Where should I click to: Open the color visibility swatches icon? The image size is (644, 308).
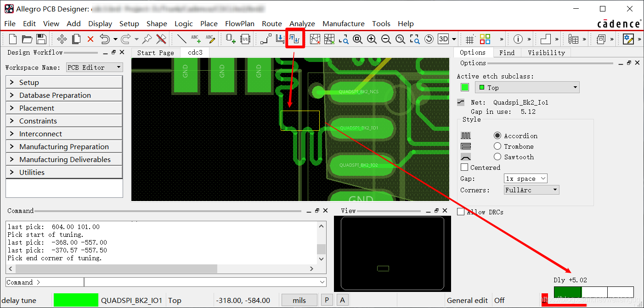click(485, 39)
